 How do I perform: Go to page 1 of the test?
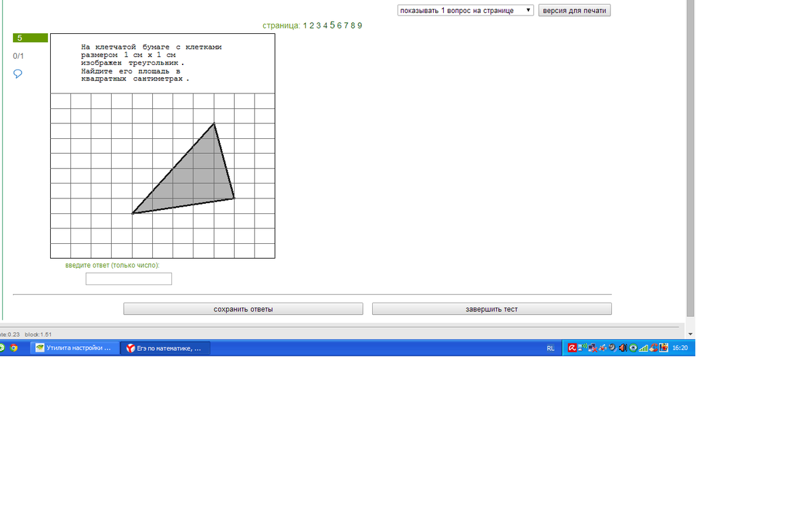(x=305, y=26)
